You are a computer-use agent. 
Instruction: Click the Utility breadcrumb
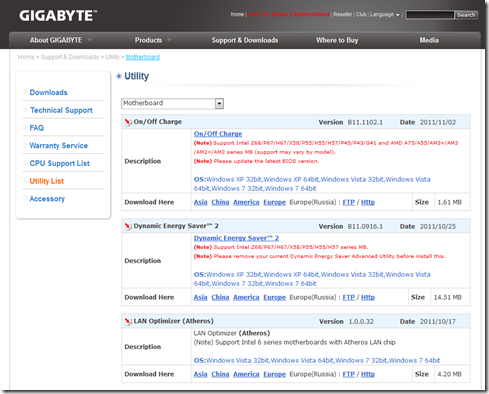click(112, 57)
